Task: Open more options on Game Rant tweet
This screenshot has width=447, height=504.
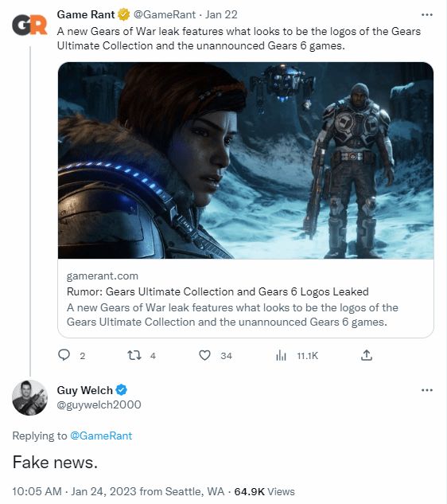Action: point(427,15)
